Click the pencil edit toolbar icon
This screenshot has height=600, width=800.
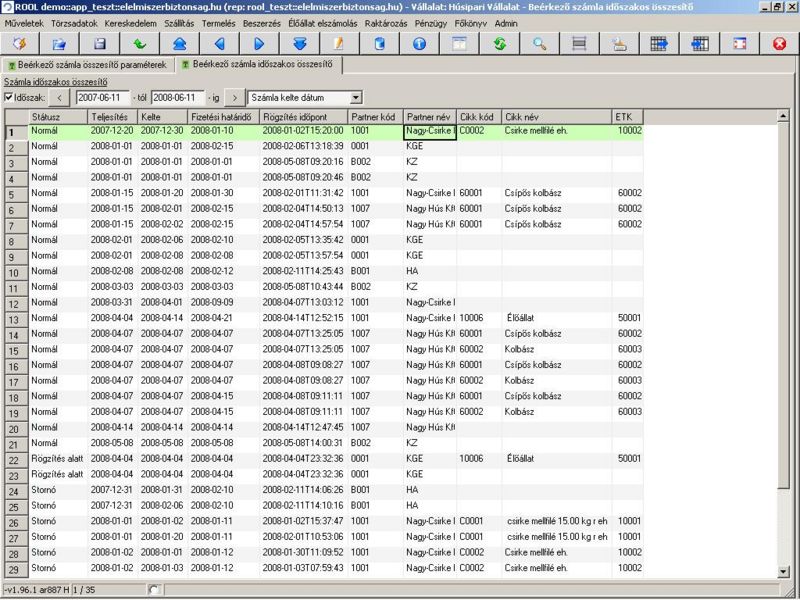coord(339,44)
